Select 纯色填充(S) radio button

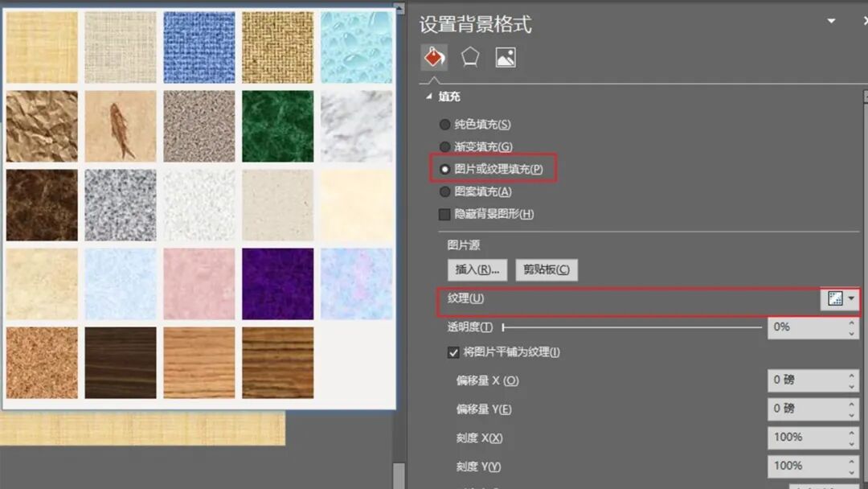(444, 125)
